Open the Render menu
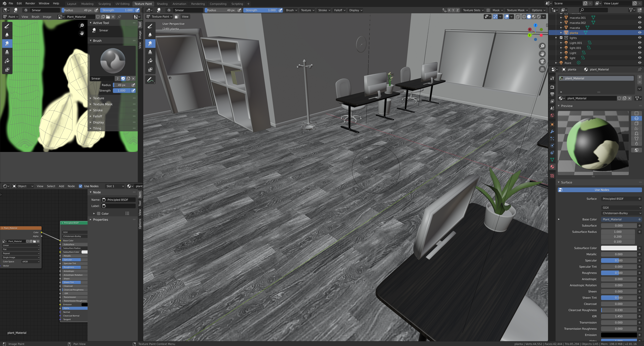Viewport: 644px width, 346px height. [30, 3]
